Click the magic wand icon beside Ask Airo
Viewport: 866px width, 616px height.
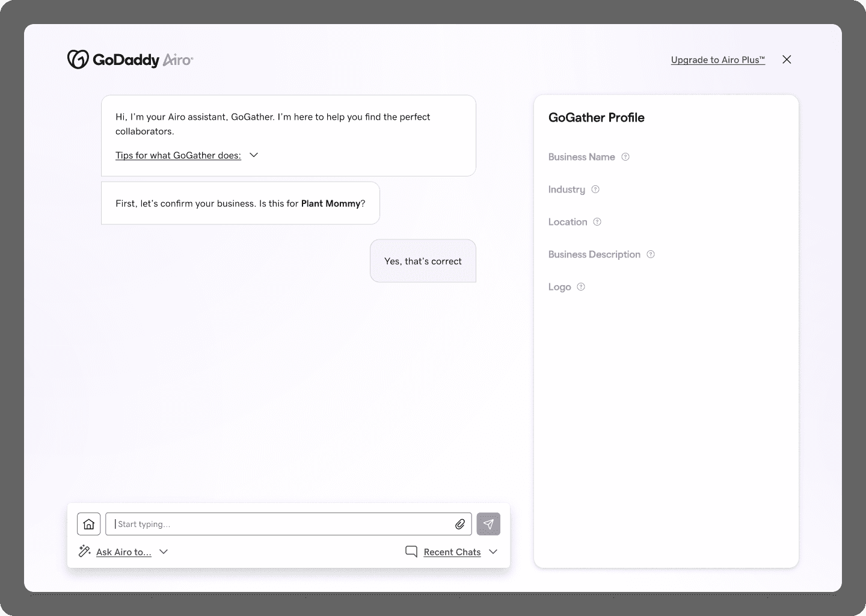[x=85, y=551]
